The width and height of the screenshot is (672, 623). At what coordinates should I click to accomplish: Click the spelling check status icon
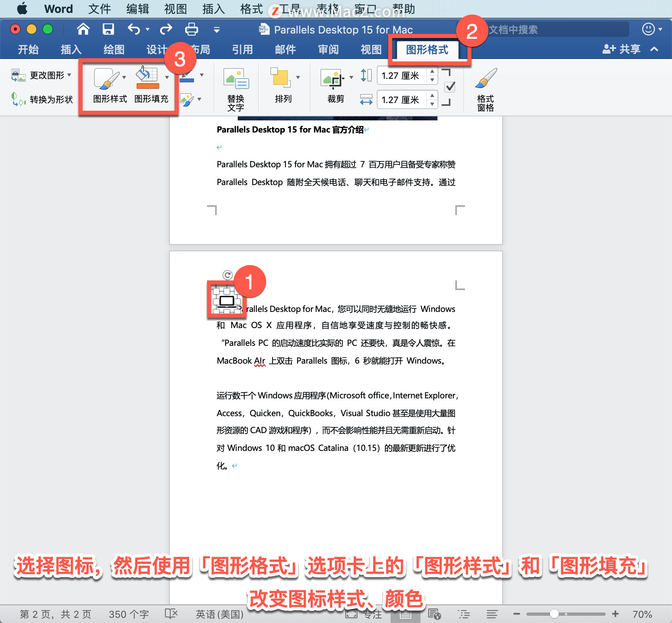tap(171, 614)
